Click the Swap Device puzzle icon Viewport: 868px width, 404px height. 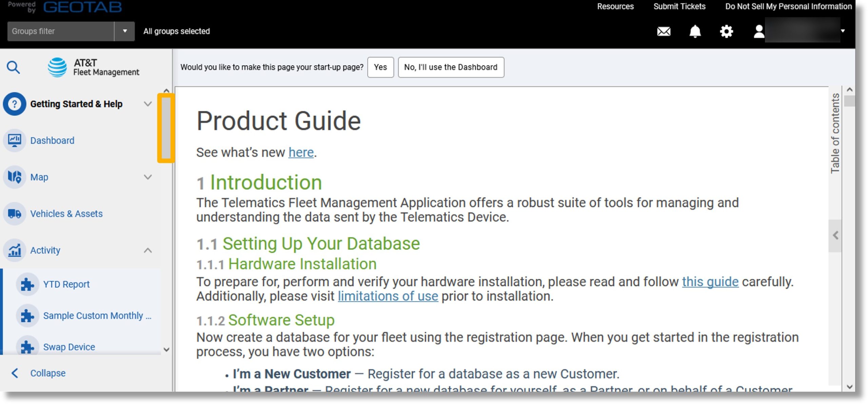(x=27, y=346)
